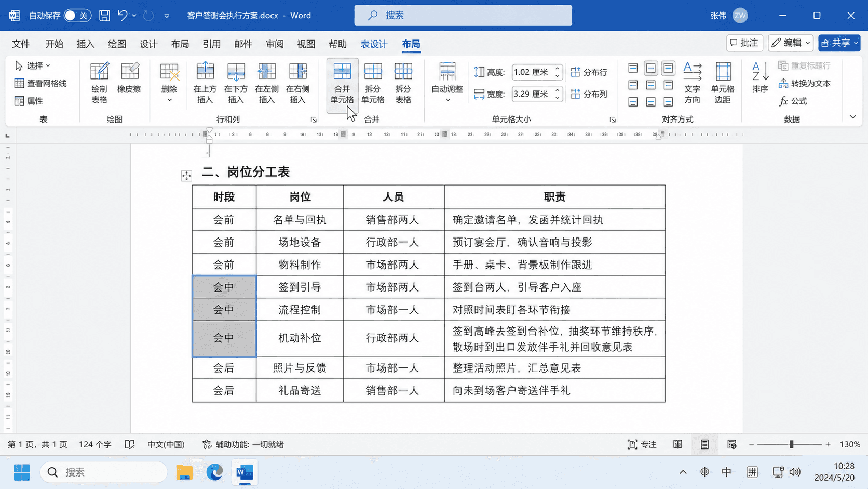
Task: Set alignment to bottom right
Action: click(668, 102)
